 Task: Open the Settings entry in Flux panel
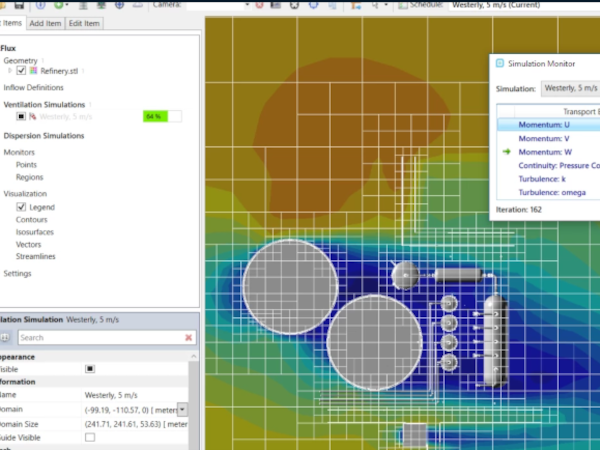click(17, 273)
